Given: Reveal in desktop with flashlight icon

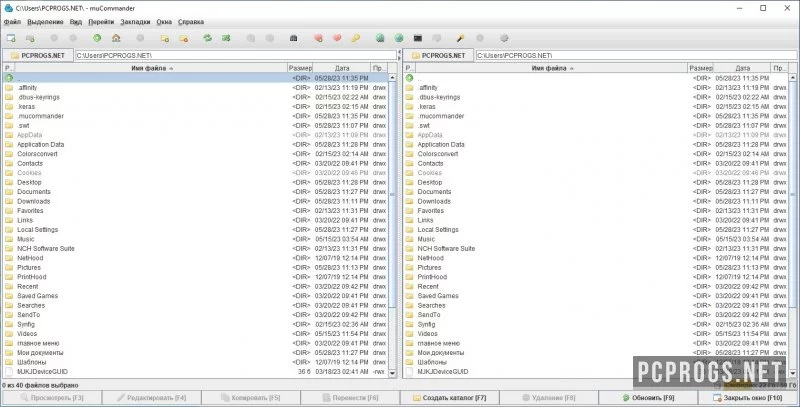Looking at the screenshot, I should [x=460, y=38].
